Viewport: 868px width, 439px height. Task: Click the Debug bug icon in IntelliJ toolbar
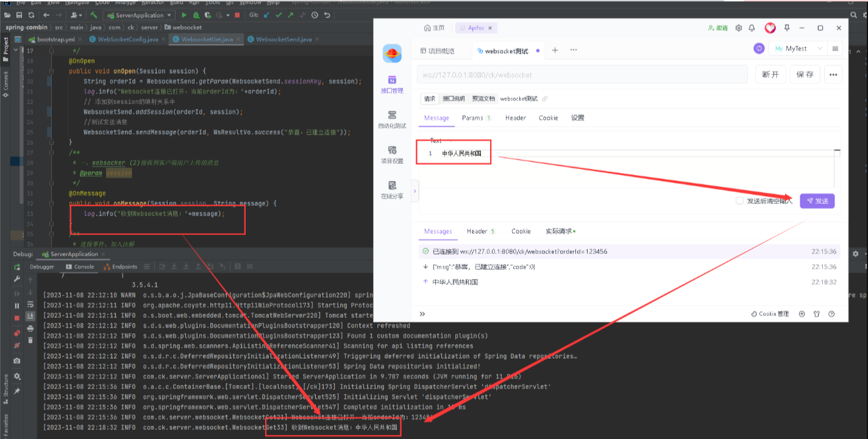pos(196,15)
